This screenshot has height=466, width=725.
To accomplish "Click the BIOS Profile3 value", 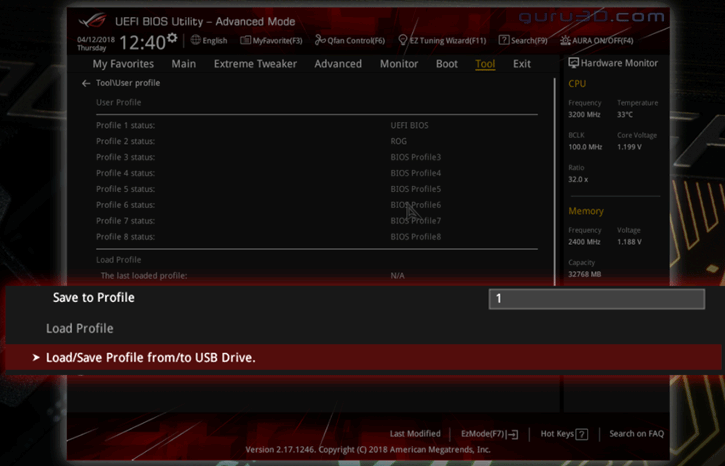I will [x=416, y=157].
